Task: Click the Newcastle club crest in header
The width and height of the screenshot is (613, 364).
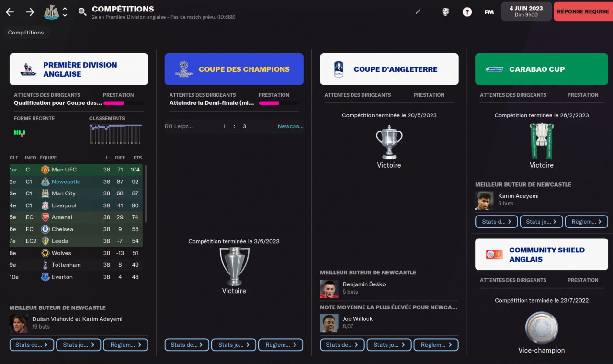Action: tap(51, 12)
